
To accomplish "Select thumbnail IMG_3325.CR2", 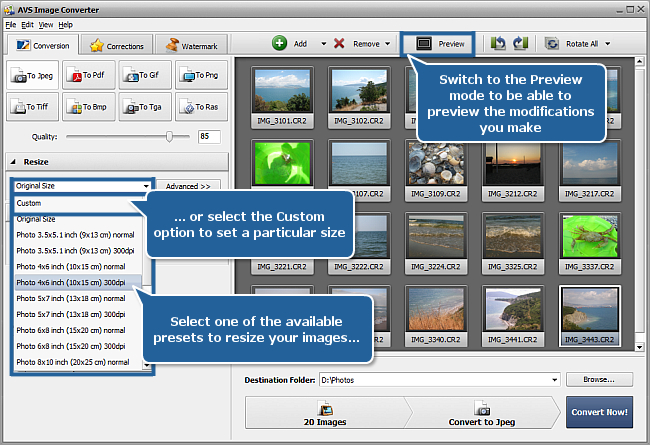I will [513, 243].
